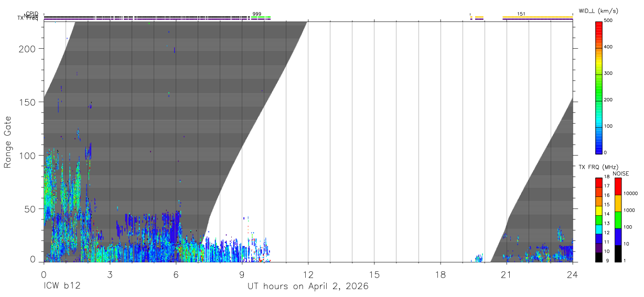Click the red segment of the WID colorbar
This screenshot has height=297, width=644.
tap(598, 35)
